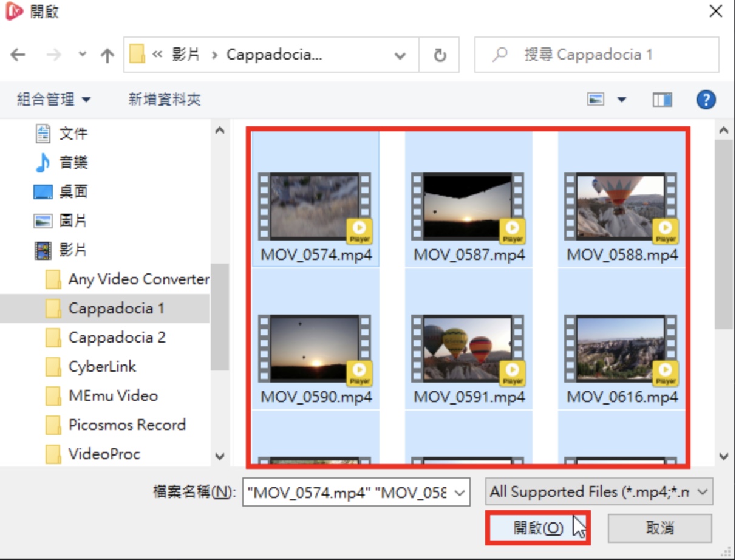Click the 取消 cancel button
This screenshot has width=736, height=560.
(x=660, y=528)
